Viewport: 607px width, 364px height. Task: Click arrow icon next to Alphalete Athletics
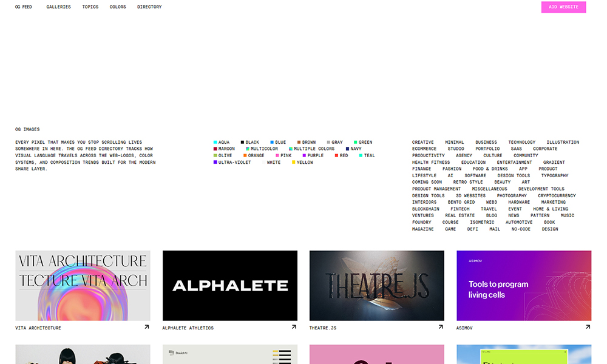(x=294, y=327)
